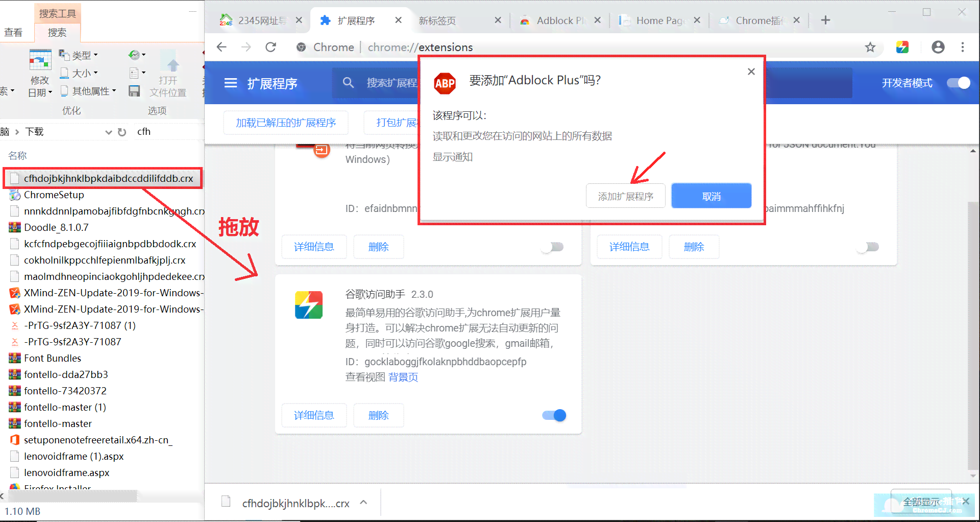Enable the toggle in the rightmost extension card
The width and height of the screenshot is (980, 522).
(x=868, y=247)
